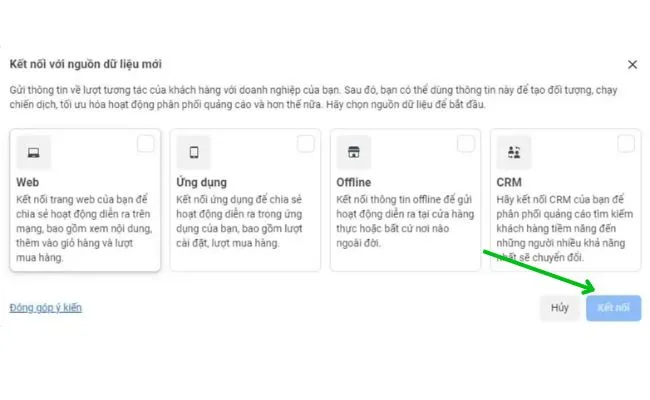Select the Ứng dụng card title

coord(201,183)
